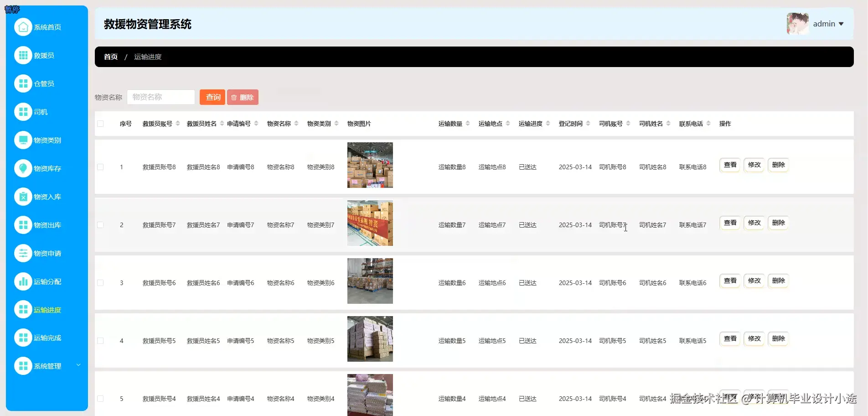This screenshot has width=868, height=416.
Task: Open 物资名称7 supply image thumbnail
Action: point(370,223)
